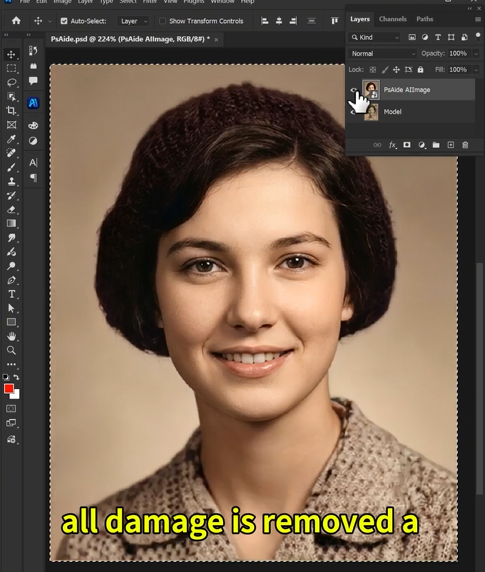Open the Fill slider arrow
This screenshot has width=485, height=572.
click(476, 69)
